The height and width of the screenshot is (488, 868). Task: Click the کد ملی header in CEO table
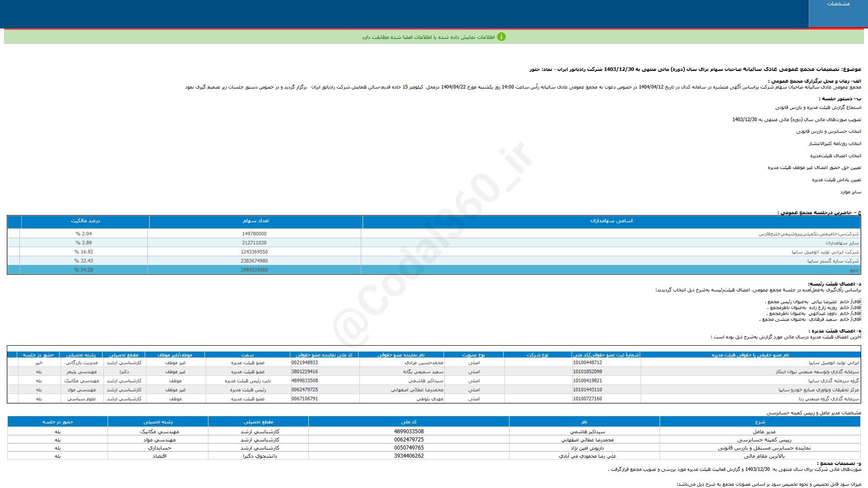point(409,422)
